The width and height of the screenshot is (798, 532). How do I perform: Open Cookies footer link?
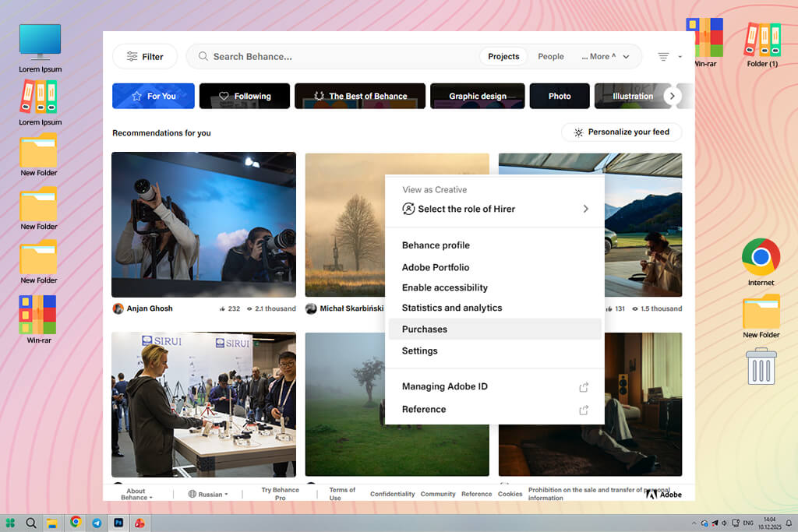[510, 494]
